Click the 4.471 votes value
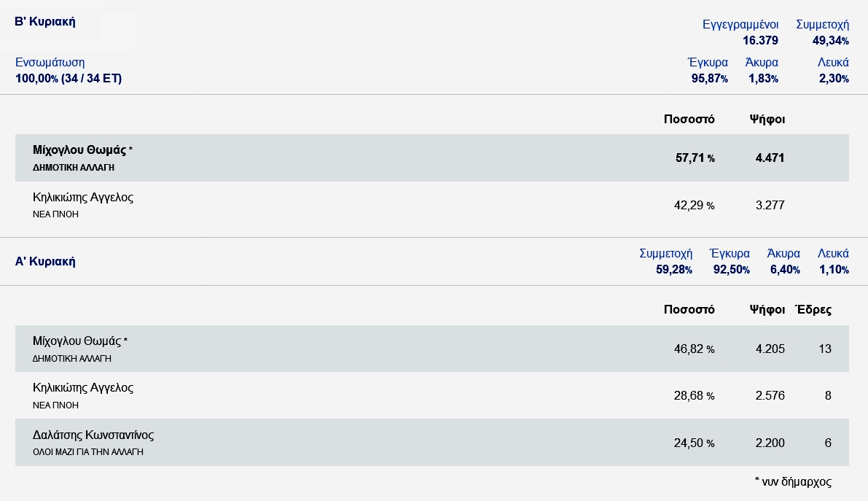Viewport: 868px width, 501px height. tap(770, 158)
